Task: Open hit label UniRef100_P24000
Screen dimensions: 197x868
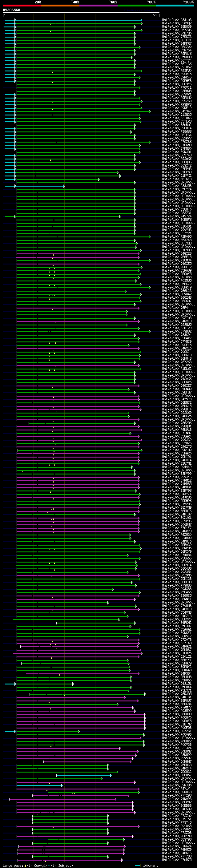Action: coord(177,538)
